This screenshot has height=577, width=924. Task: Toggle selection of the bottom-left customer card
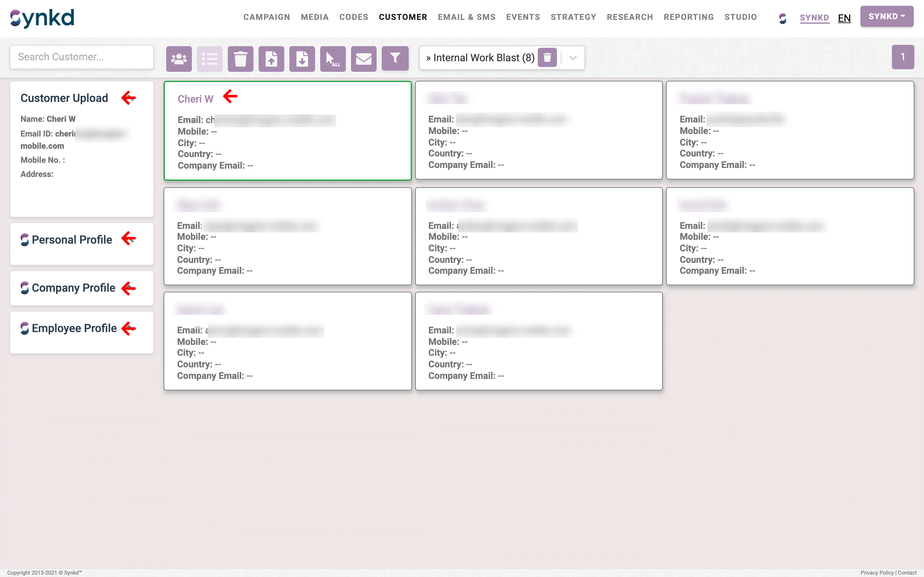click(x=287, y=341)
